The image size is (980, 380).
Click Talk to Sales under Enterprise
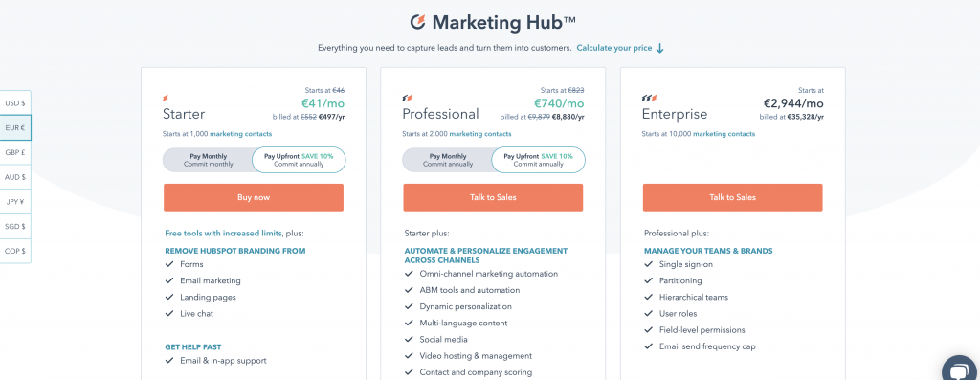[732, 197]
